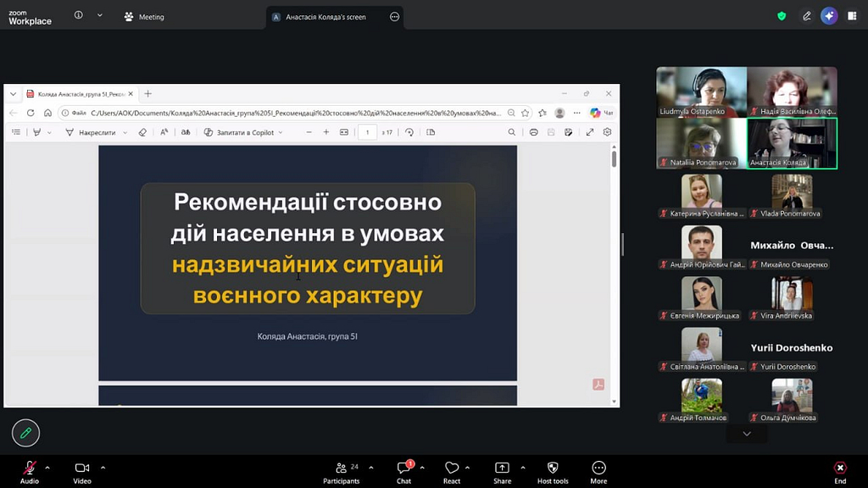Open Copilot chat button

pyautogui.click(x=602, y=113)
